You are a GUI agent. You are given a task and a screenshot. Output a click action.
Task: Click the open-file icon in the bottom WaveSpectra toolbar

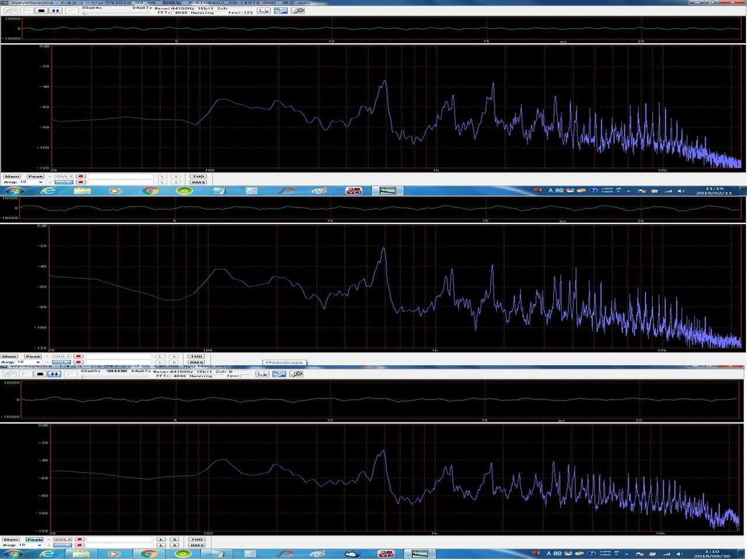coord(10,373)
